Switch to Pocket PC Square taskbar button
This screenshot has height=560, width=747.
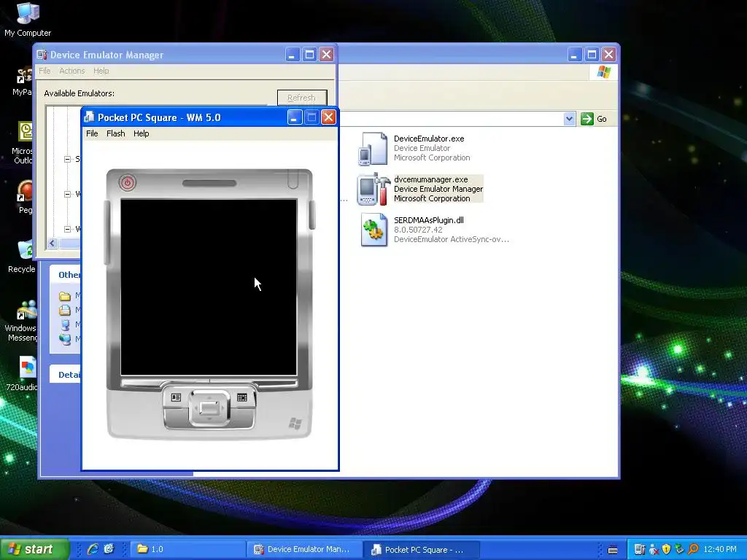point(421,549)
